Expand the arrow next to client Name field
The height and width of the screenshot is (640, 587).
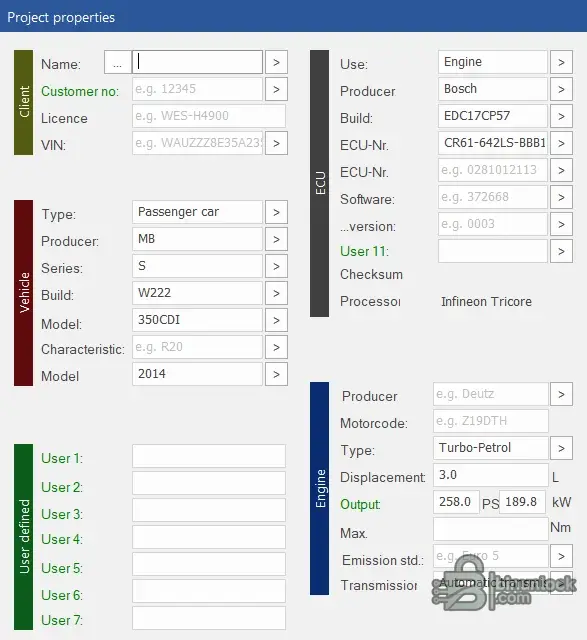(276, 62)
